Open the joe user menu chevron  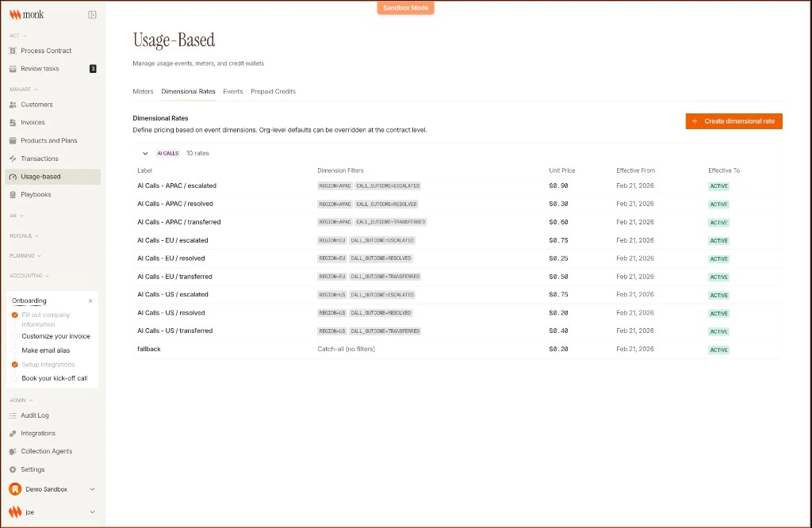point(92,512)
